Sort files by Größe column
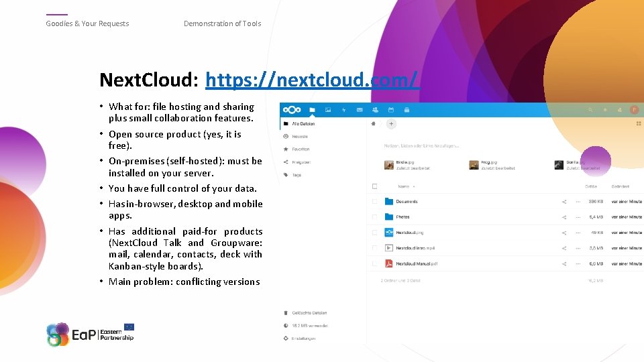 591,186
